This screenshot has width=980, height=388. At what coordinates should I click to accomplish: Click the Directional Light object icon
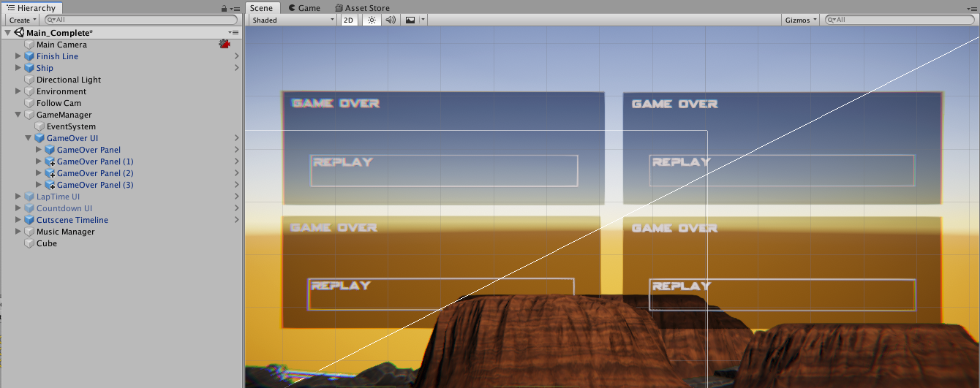click(x=29, y=80)
